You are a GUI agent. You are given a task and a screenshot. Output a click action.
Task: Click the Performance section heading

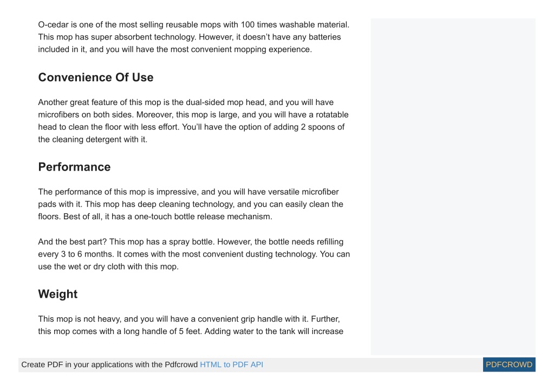point(74,167)
